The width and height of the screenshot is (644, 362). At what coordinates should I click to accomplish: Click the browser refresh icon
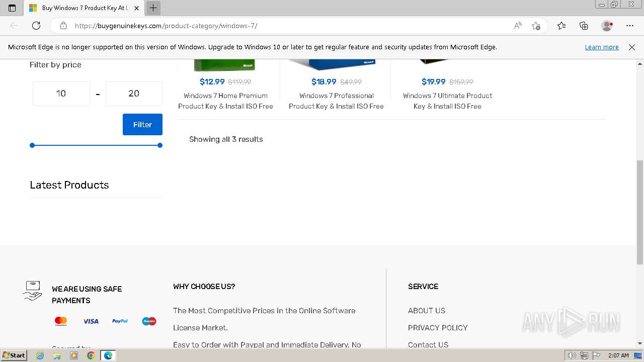[x=36, y=26]
